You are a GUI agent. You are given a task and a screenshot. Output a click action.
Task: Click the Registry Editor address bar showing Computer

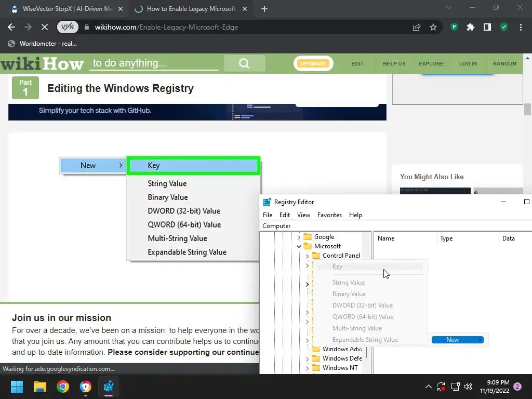point(395,226)
